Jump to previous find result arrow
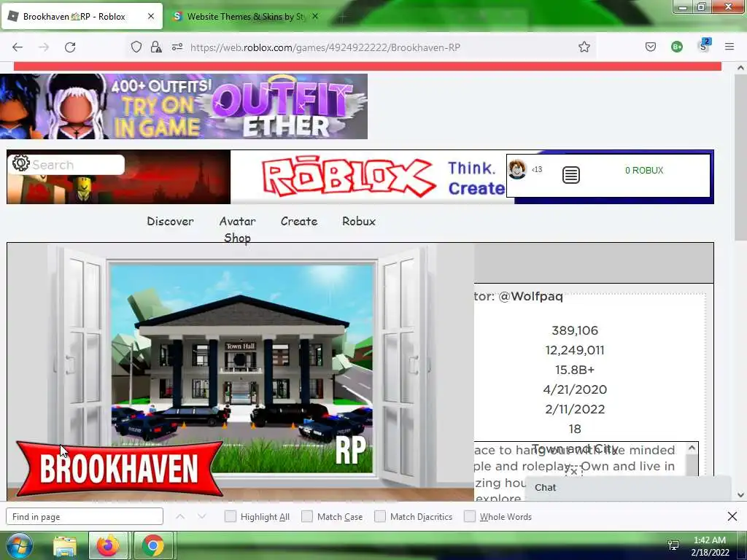747x560 pixels. click(x=180, y=517)
